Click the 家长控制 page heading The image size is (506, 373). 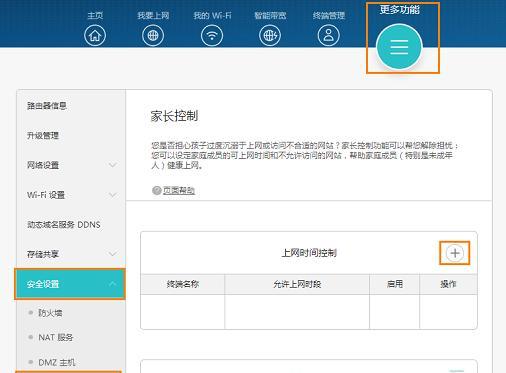point(174,116)
